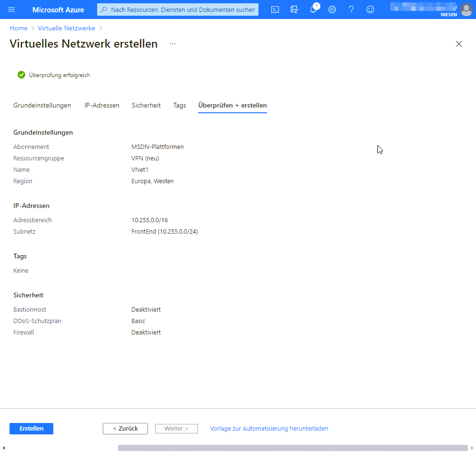Open account avatar menu
476x452 pixels.
(x=466, y=10)
